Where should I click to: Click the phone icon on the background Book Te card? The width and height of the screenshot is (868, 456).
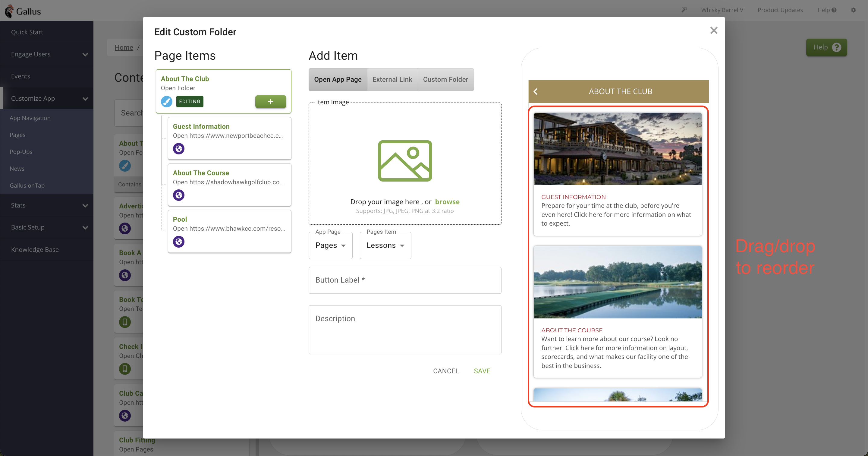(125, 322)
